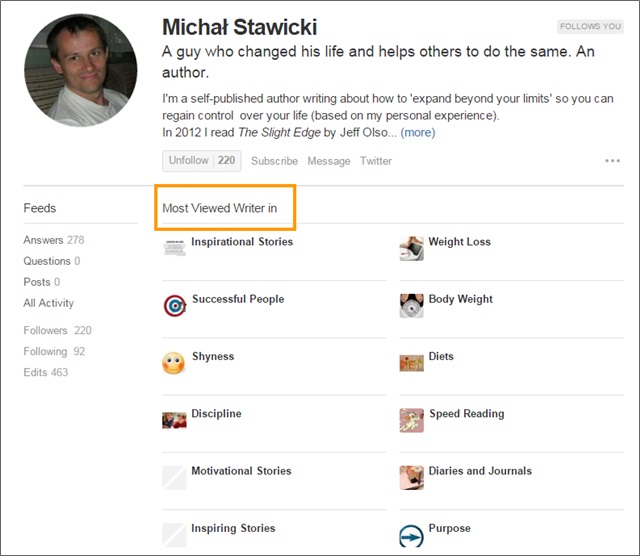Show All Activity feed

pos(49,303)
